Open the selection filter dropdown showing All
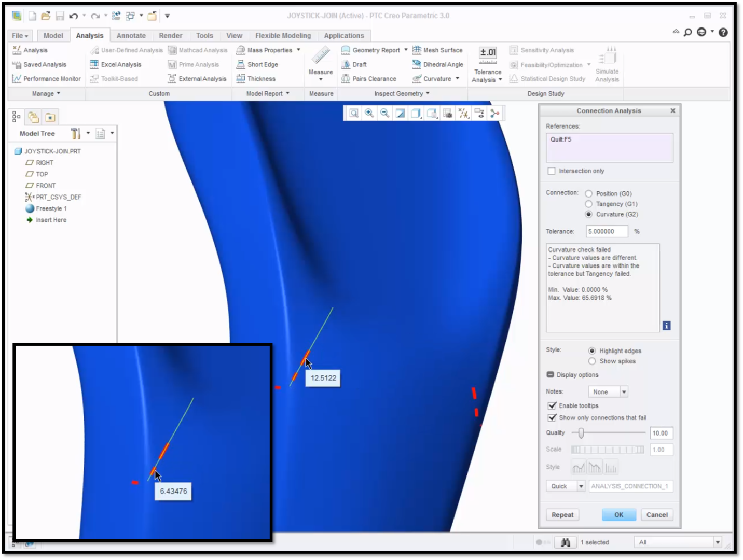 [x=678, y=542]
